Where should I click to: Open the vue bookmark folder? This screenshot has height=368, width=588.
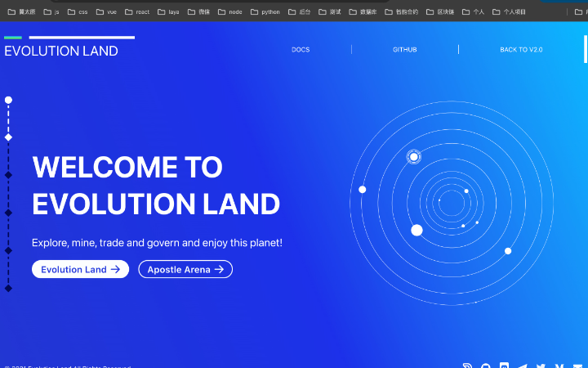106,12
